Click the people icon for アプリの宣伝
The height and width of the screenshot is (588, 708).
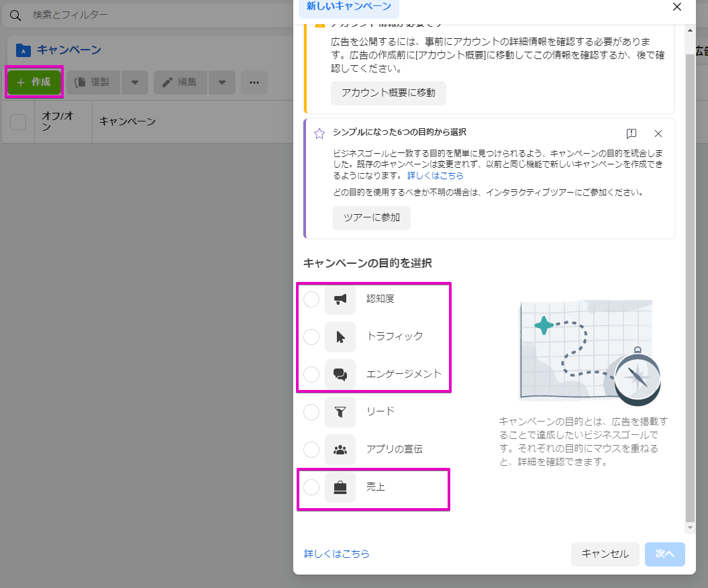pyautogui.click(x=340, y=450)
